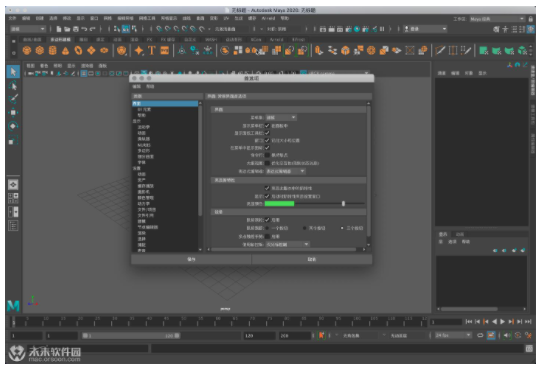Open a scene via the folder icon
The image size is (538, 369).
(x=67, y=29)
